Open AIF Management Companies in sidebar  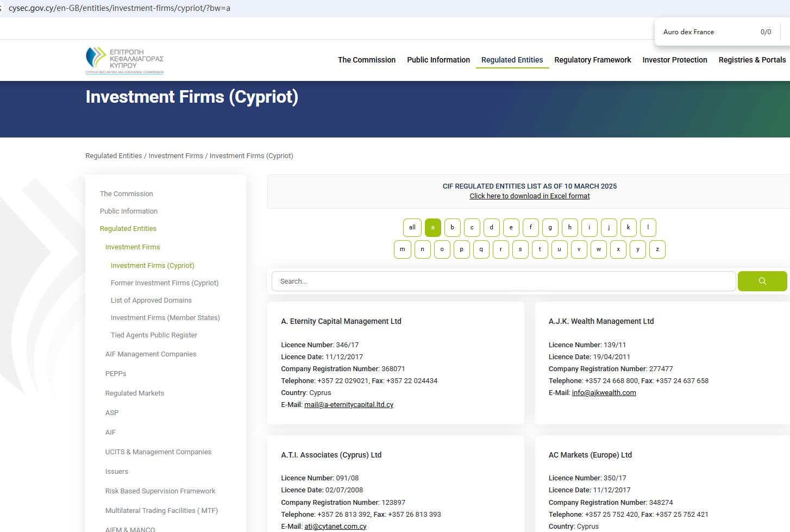(x=151, y=354)
